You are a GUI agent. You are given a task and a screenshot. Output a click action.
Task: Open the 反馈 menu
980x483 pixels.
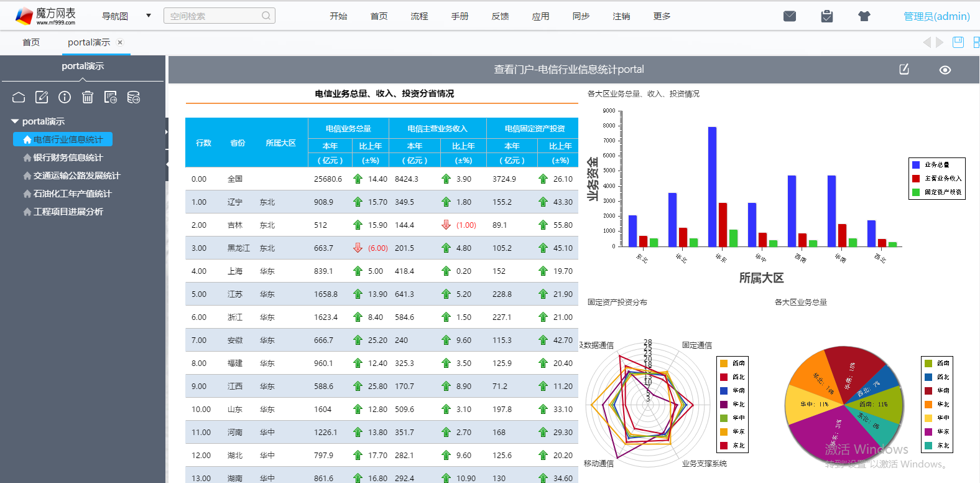click(x=500, y=16)
